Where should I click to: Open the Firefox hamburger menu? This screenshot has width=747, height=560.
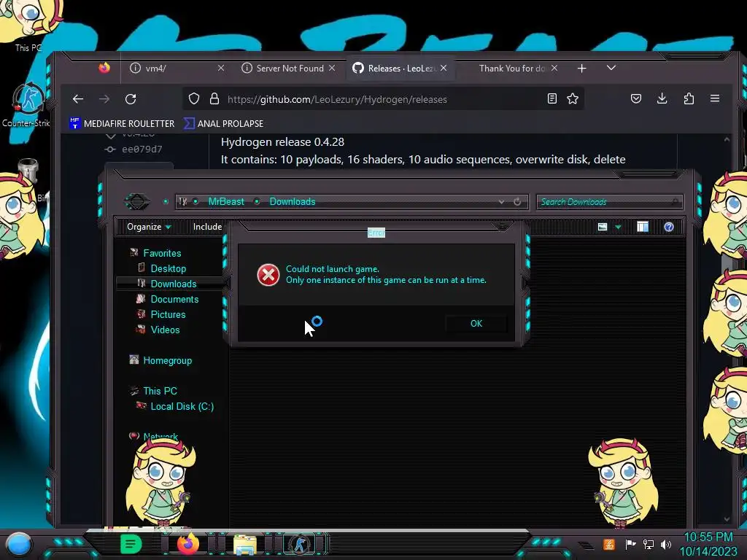tap(715, 98)
